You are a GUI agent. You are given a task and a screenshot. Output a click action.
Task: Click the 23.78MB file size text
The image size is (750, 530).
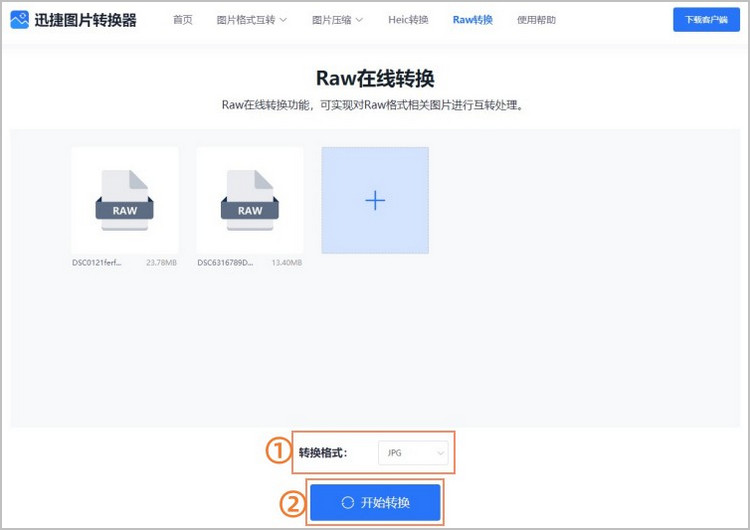161,263
